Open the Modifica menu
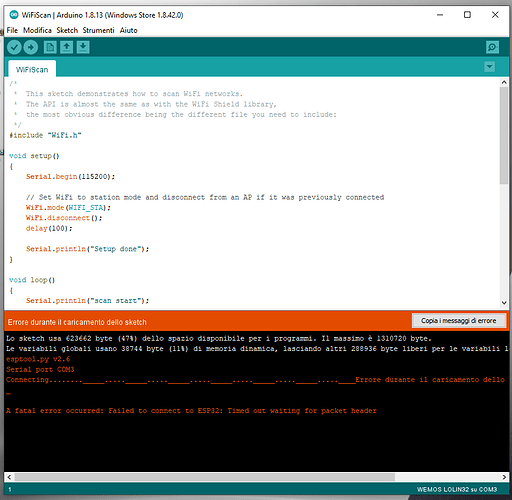The height and width of the screenshot is (500, 512). click(37, 30)
